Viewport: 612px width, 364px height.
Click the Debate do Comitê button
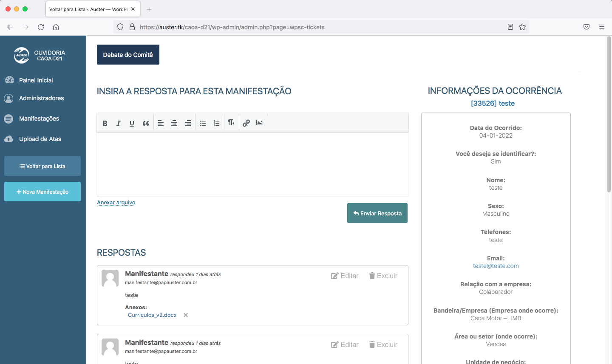click(128, 55)
